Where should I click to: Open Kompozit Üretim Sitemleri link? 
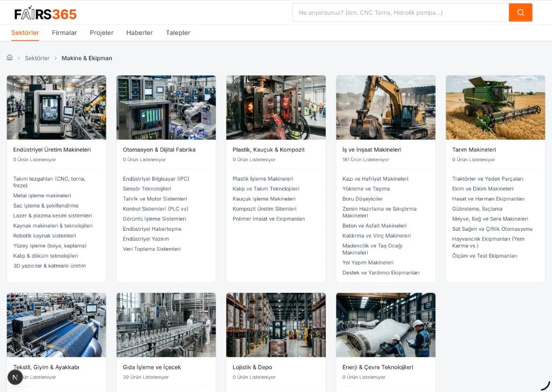(264, 209)
